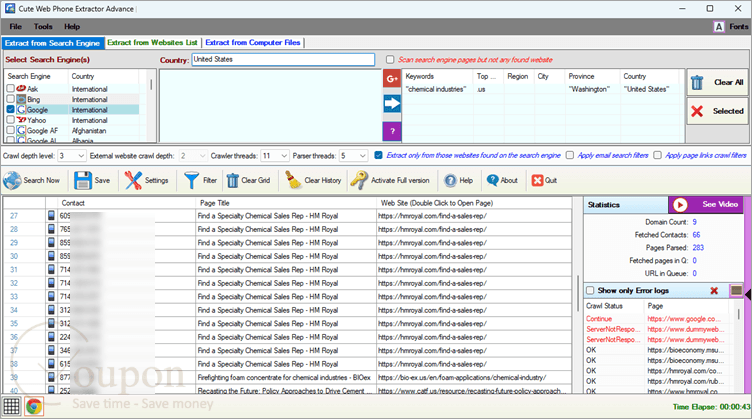Viewport: 752px width, 419px height.
Task: Check the Bing search engine checkbox
Action: point(11,99)
